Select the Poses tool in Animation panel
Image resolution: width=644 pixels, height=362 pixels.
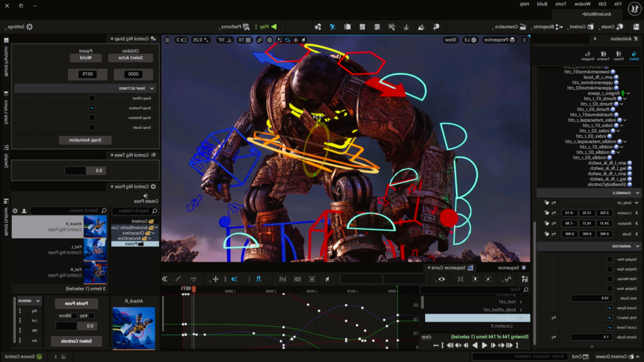pos(618,56)
